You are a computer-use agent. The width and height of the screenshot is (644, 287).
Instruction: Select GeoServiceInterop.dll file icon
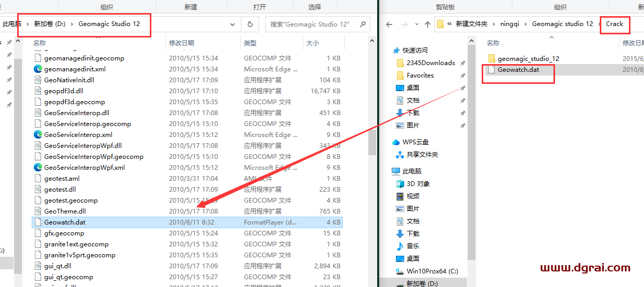pos(38,113)
